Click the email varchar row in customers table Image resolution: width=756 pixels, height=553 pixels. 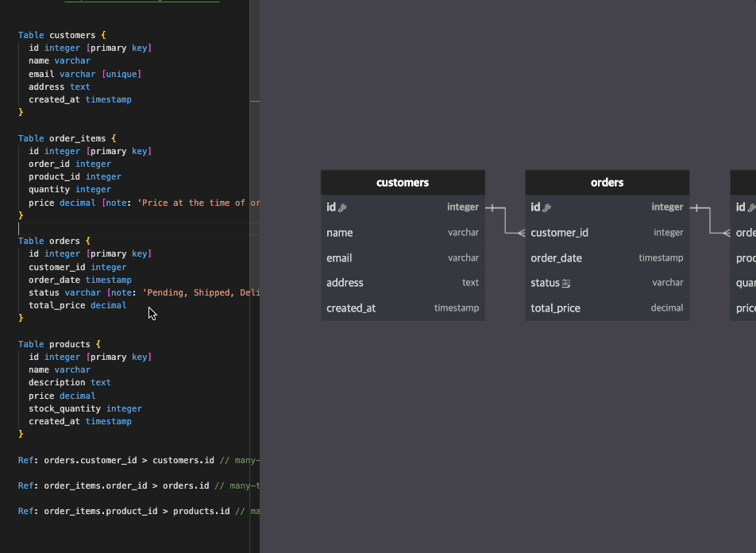pos(402,257)
